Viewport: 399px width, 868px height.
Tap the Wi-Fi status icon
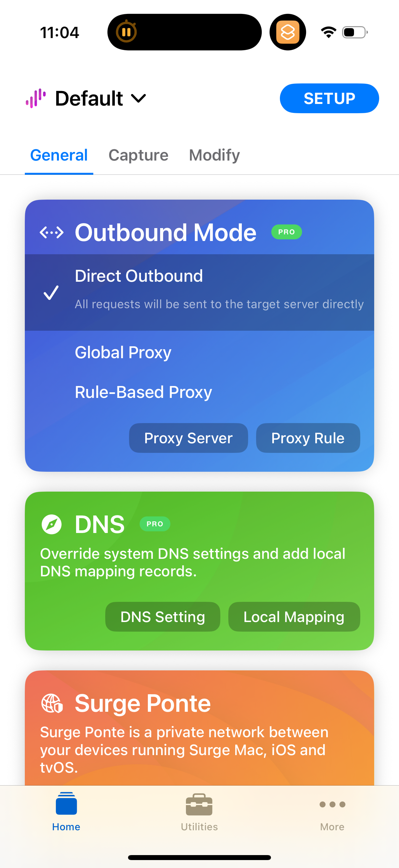[329, 32]
